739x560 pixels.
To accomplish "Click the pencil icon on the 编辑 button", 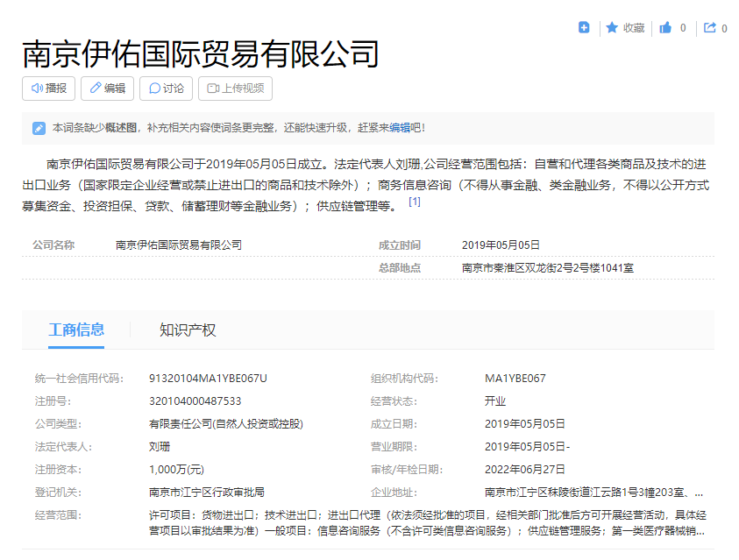I will point(95,88).
